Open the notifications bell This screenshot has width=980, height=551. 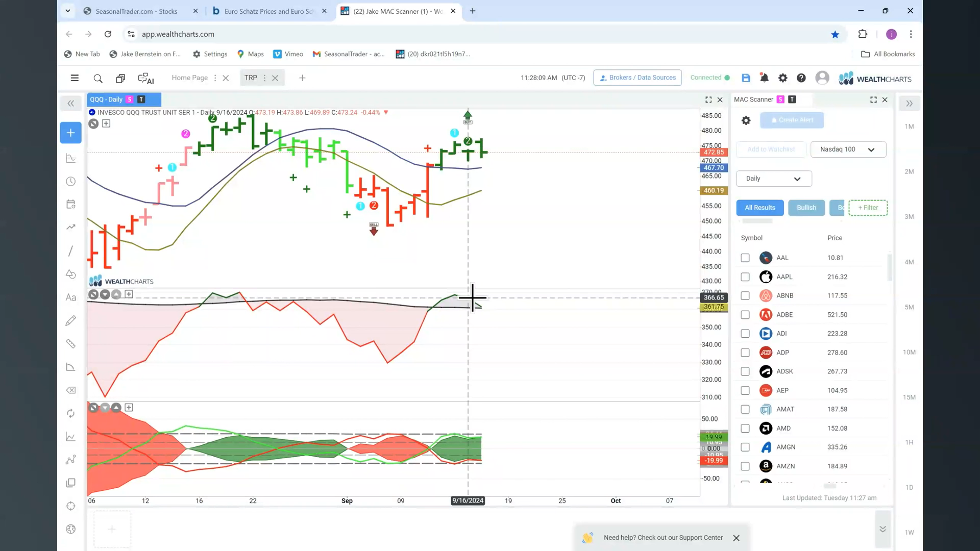tap(764, 78)
